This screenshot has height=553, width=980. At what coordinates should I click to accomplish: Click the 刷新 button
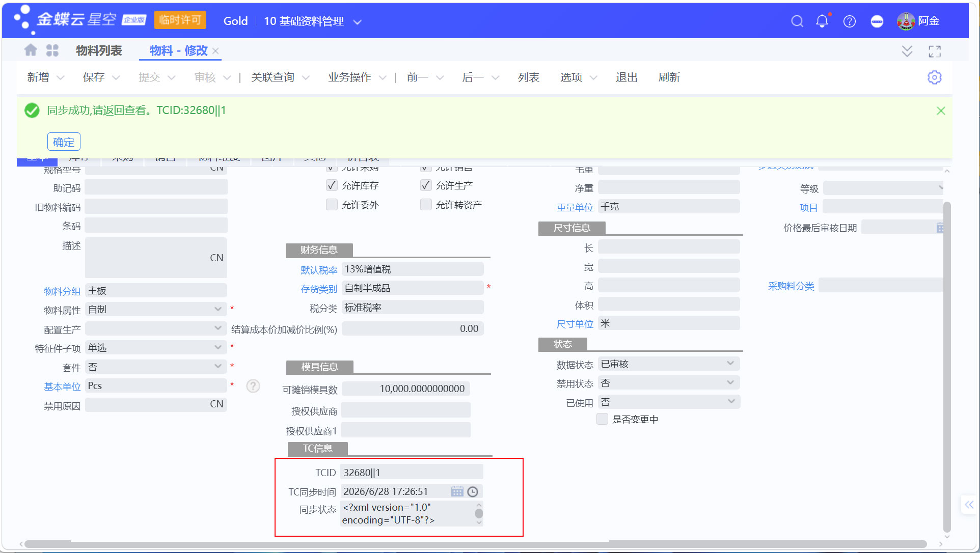[669, 77]
